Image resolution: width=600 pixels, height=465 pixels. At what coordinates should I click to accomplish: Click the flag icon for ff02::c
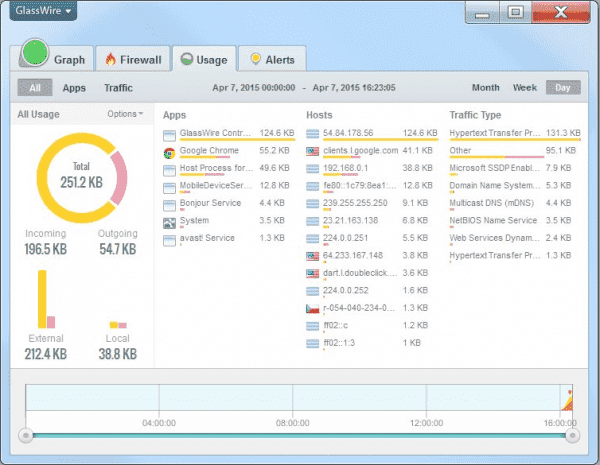click(312, 326)
